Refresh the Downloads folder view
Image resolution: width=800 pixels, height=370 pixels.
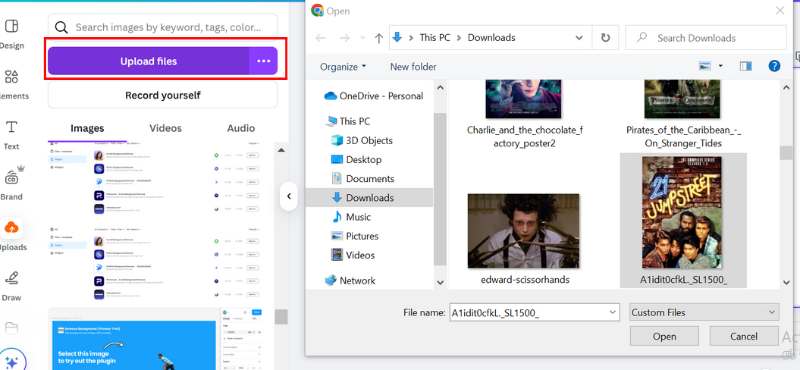tap(605, 38)
